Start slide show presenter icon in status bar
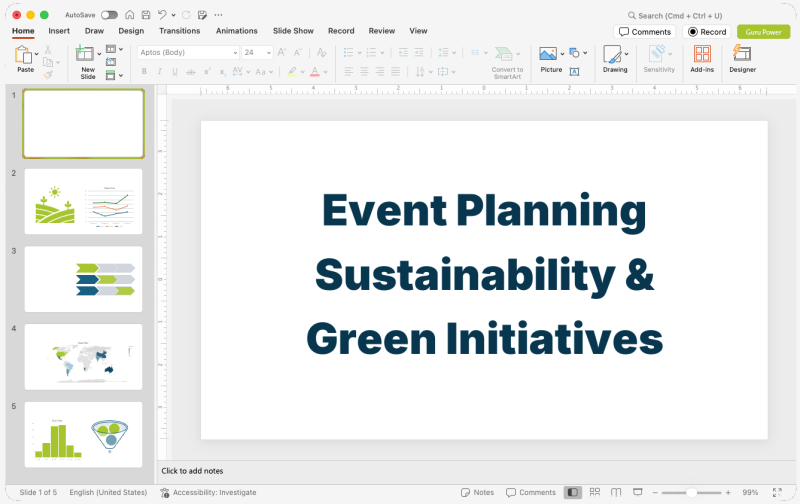Image resolution: width=800 pixels, height=504 pixels. (638, 492)
